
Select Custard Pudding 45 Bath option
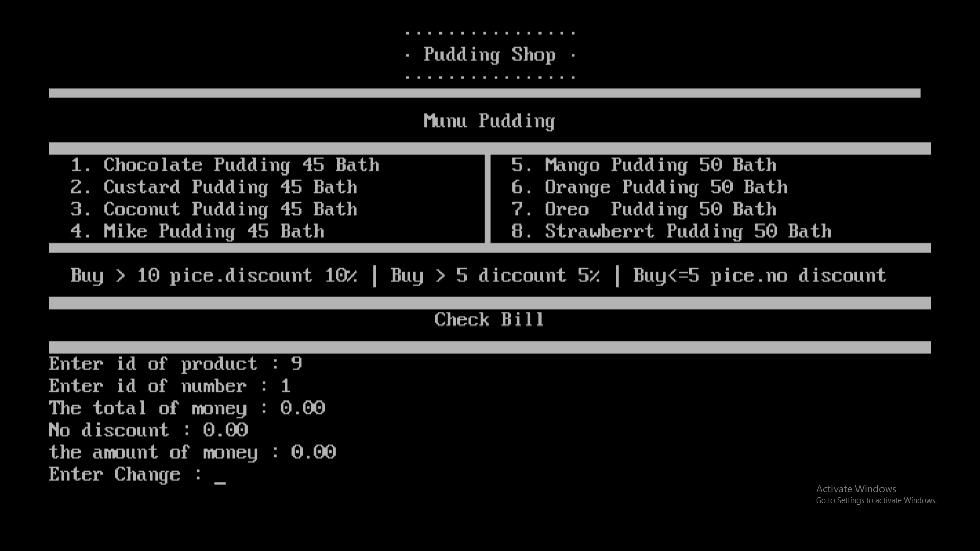pos(229,187)
